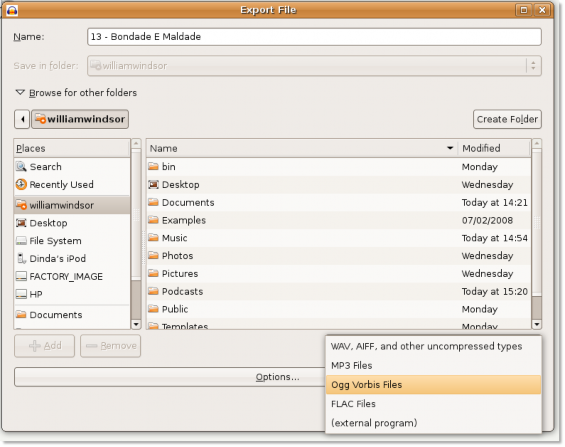Click the Places list scroll-up arrow

136,143
